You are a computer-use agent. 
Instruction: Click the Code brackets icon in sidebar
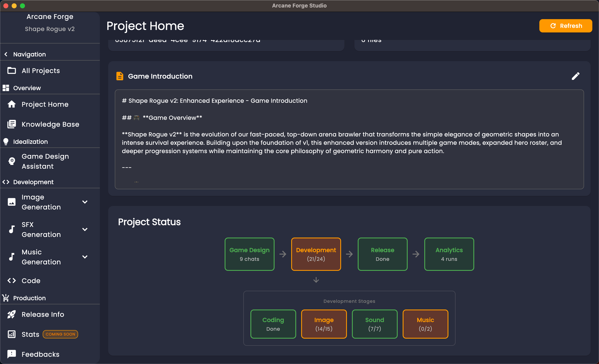tap(11, 281)
